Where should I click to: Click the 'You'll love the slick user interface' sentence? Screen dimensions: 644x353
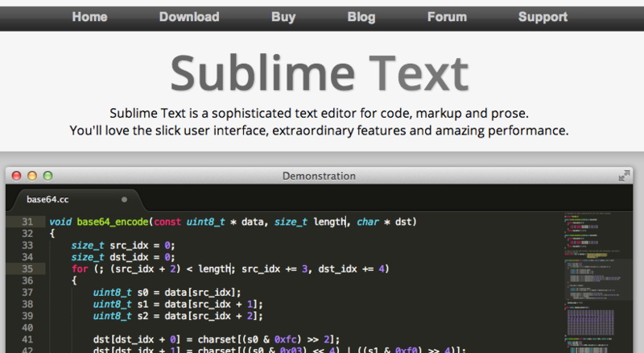click(319, 131)
